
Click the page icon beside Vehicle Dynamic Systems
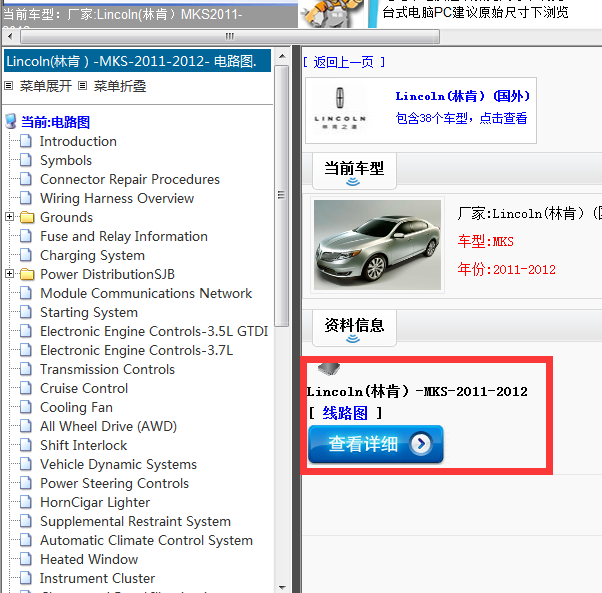pyautogui.click(x=26, y=464)
